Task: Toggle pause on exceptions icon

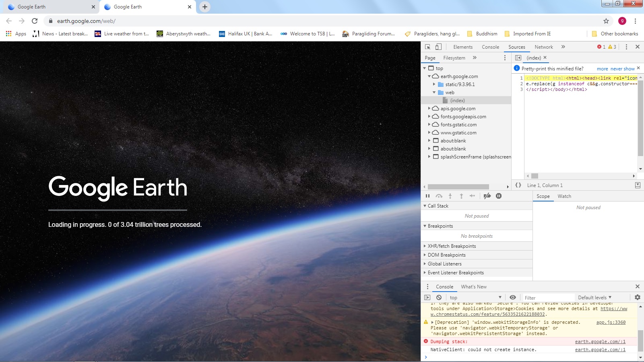Action: tap(499, 196)
